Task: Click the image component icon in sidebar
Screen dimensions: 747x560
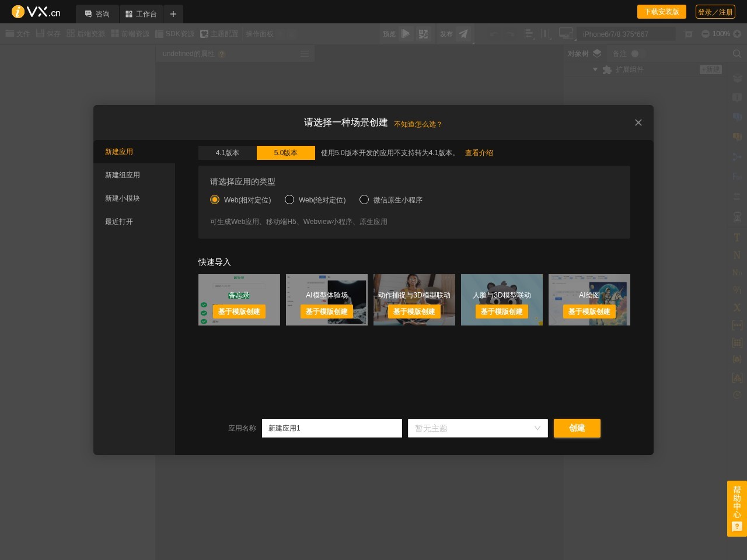Action: click(737, 377)
